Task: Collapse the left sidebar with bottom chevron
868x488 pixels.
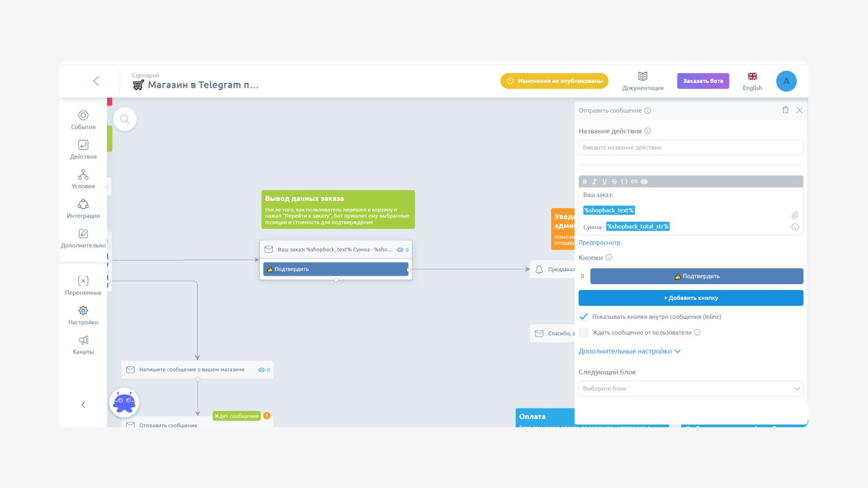Action: [83, 404]
